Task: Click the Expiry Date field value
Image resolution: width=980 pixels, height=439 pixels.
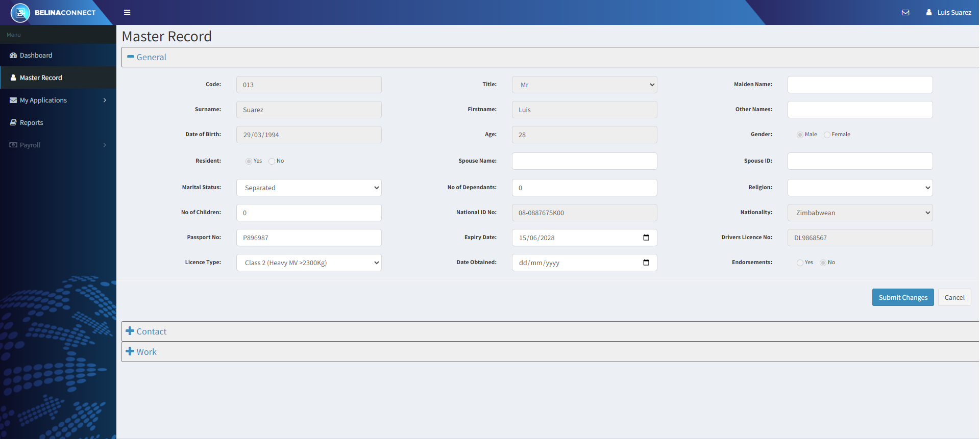Action: coord(536,238)
